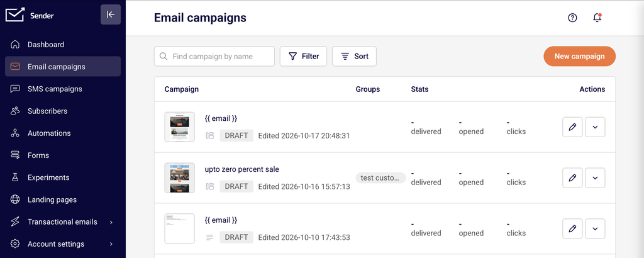The width and height of the screenshot is (644, 258).
Task: Open actions dropdown for upto zero percent sale
Action: coord(595,178)
